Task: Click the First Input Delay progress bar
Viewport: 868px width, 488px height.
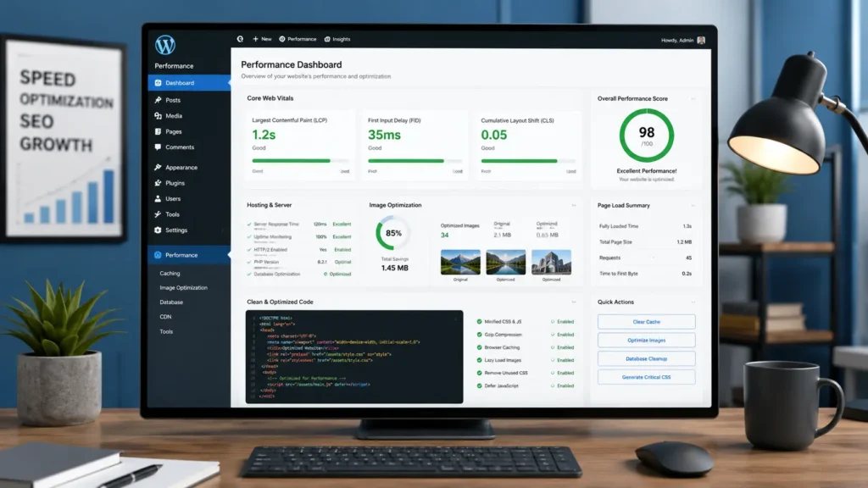Action: 406,161
